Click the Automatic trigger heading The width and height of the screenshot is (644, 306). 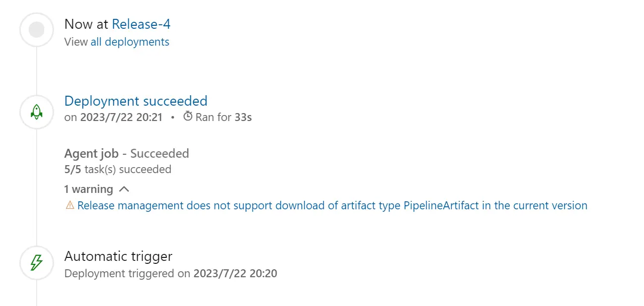118,256
